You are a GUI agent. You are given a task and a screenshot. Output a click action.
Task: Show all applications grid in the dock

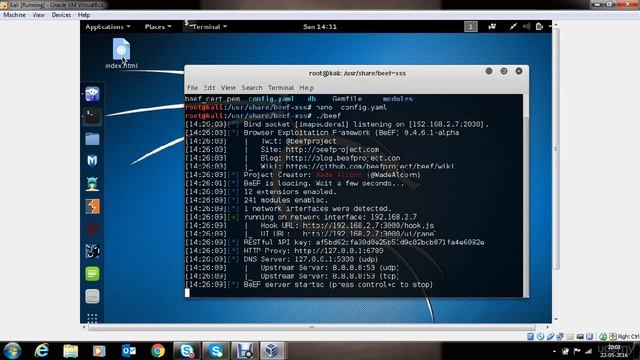(92, 318)
